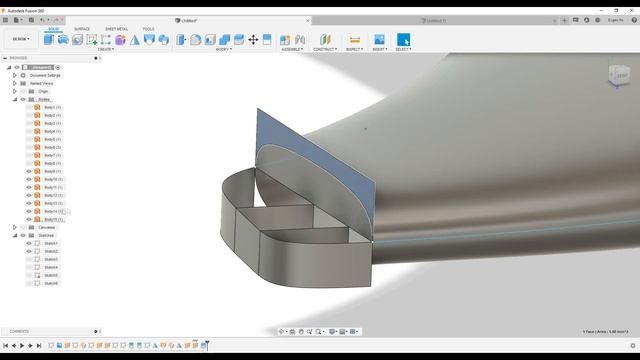Click the ViewCube in the viewport corner
This screenshot has height=360, width=640.
[619, 76]
